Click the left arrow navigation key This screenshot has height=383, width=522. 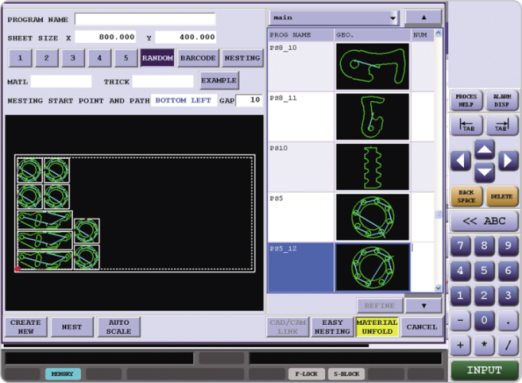tap(461, 161)
